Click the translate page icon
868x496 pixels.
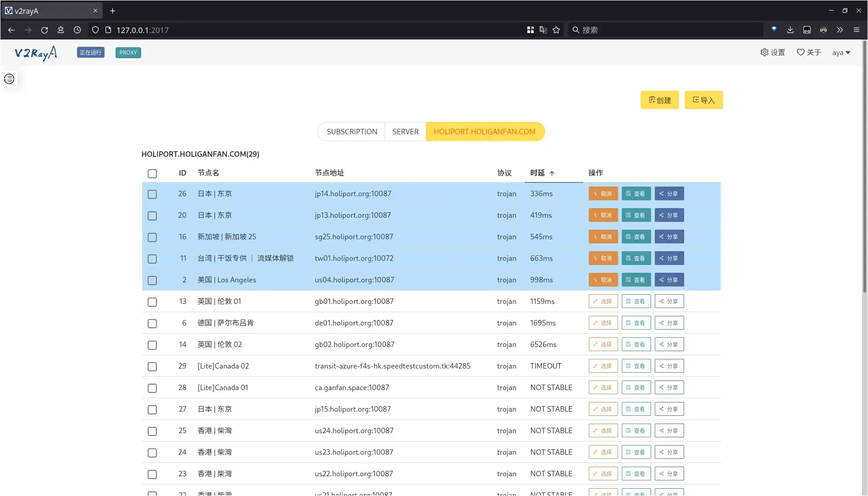coord(543,30)
